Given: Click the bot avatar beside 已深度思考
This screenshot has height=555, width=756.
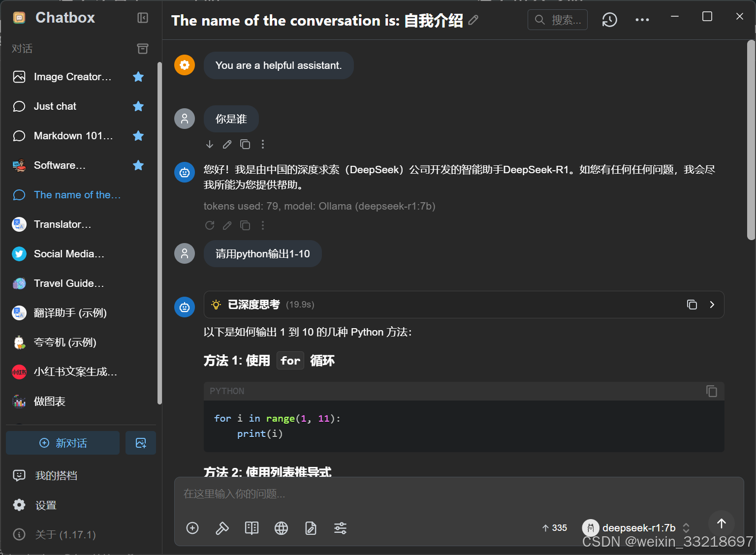Looking at the screenshot, I should (x=185, y=307).
